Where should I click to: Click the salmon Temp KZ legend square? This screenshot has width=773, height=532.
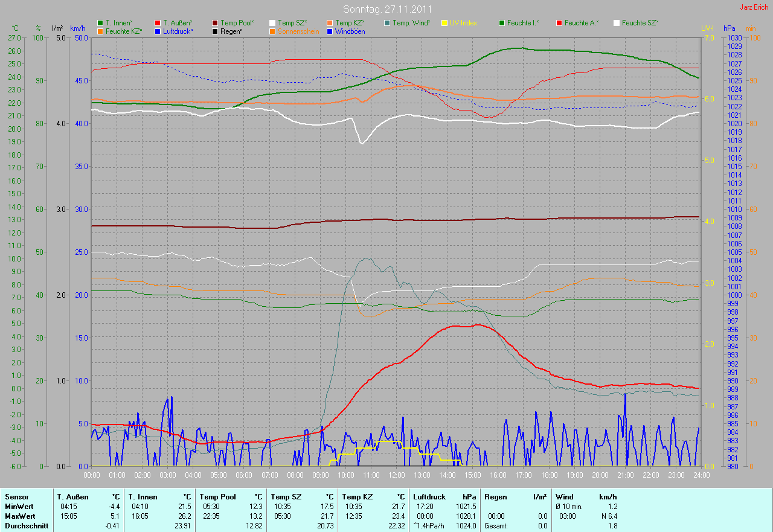(x=330, y=23)
